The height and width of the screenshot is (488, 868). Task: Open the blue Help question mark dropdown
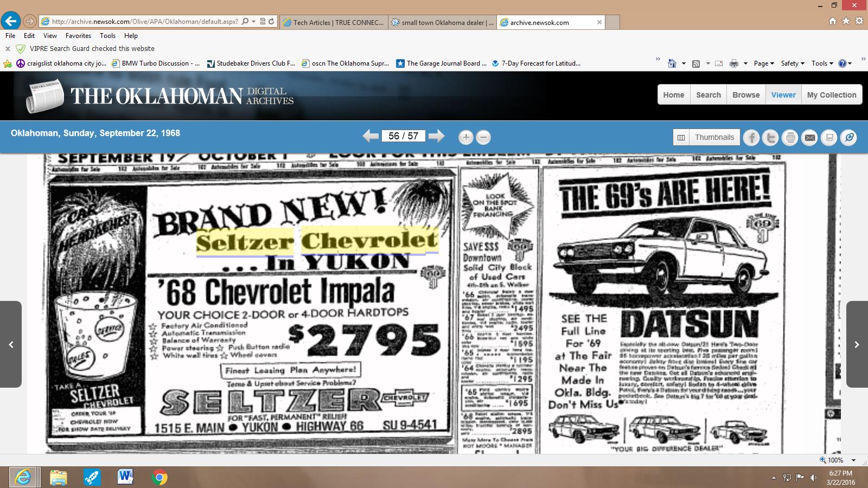pos(845,63)
